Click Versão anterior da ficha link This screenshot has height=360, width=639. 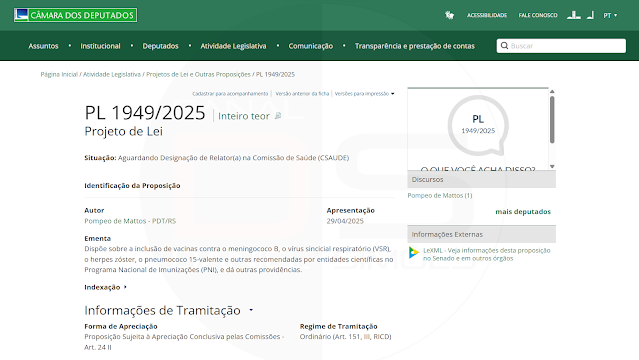(x=302, y=94)
